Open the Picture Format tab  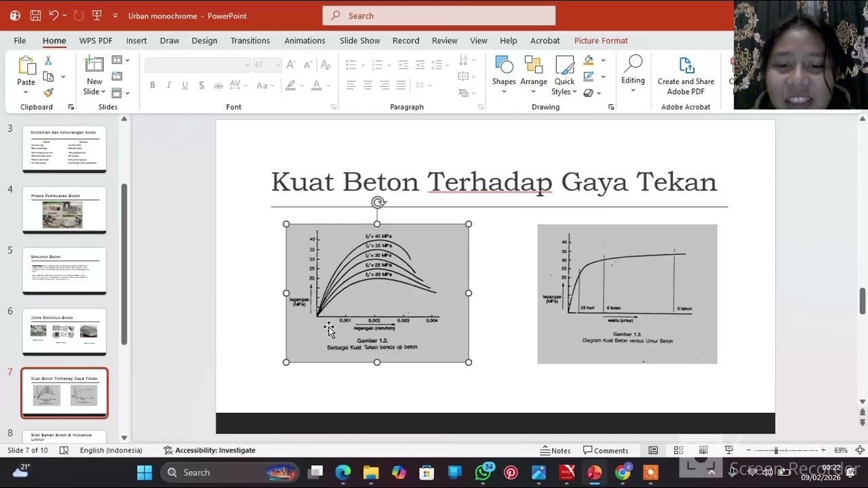coord(601,41)
